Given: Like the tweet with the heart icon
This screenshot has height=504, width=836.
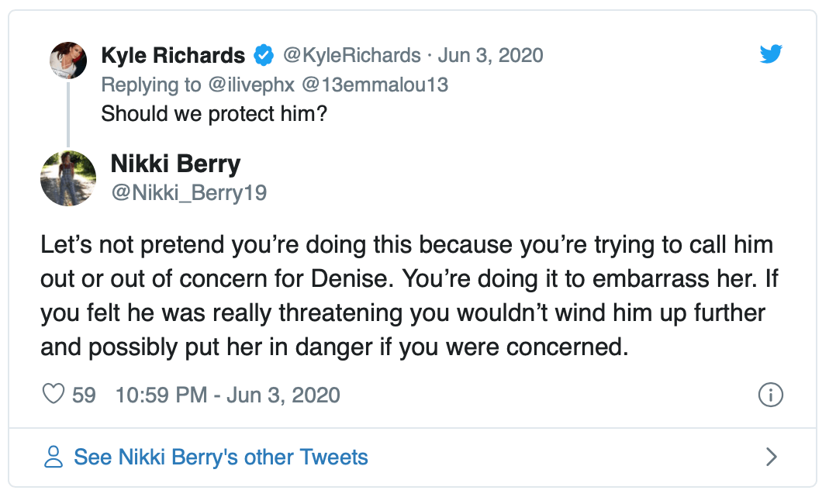Looking at the screenshot, I should click(53, 395).
